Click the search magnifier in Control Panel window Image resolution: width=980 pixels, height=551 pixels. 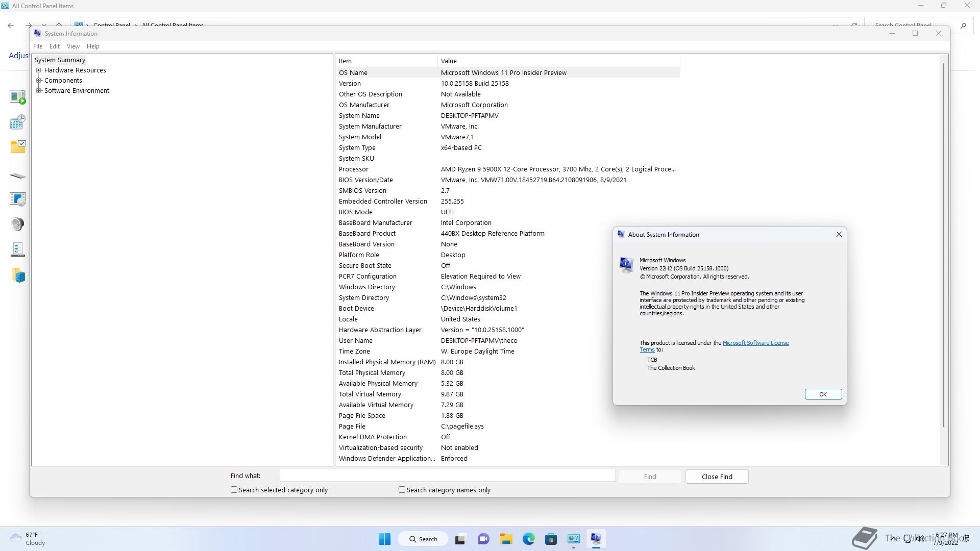pos(963,25)
